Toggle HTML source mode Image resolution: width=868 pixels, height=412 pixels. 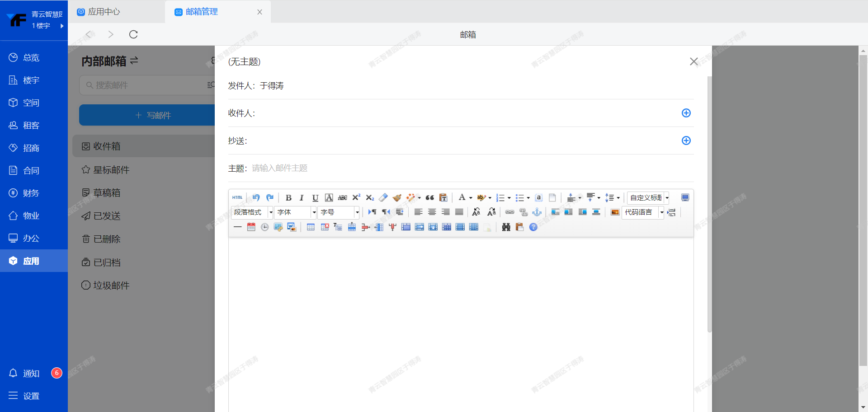tap(237, 198)
